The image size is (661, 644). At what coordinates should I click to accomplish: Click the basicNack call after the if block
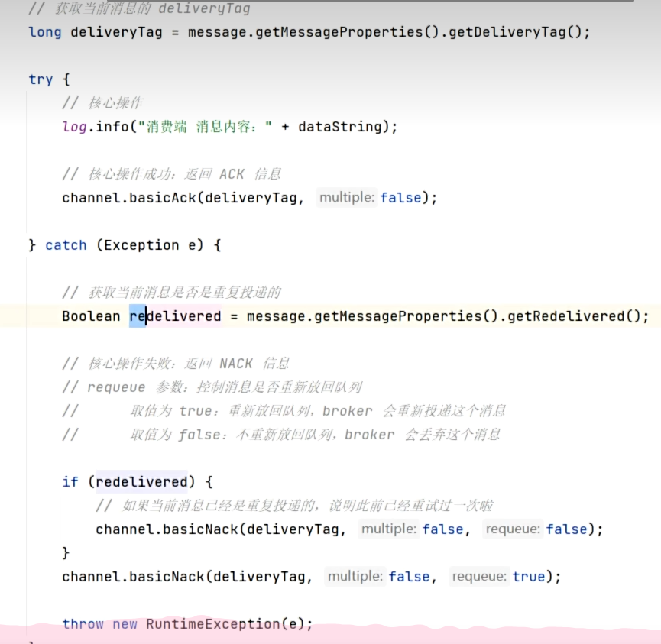click(312, 576)
